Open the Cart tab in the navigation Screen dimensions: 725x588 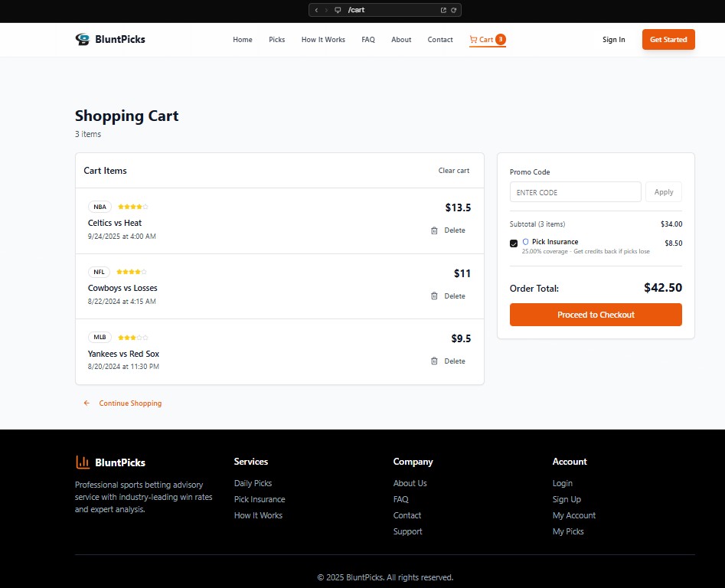click(x=487, y=40)
